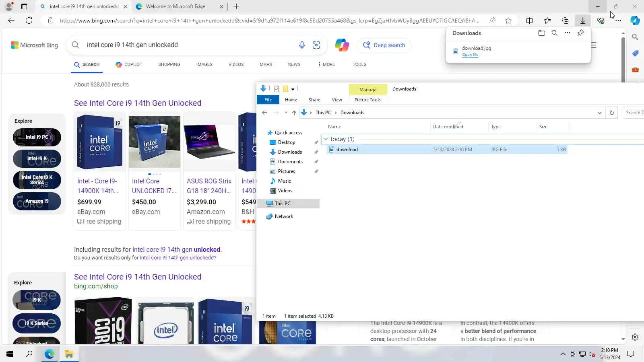Add this page to favorites star
Viewport: 644px width, 362px height.
click(x=508, y=21)
